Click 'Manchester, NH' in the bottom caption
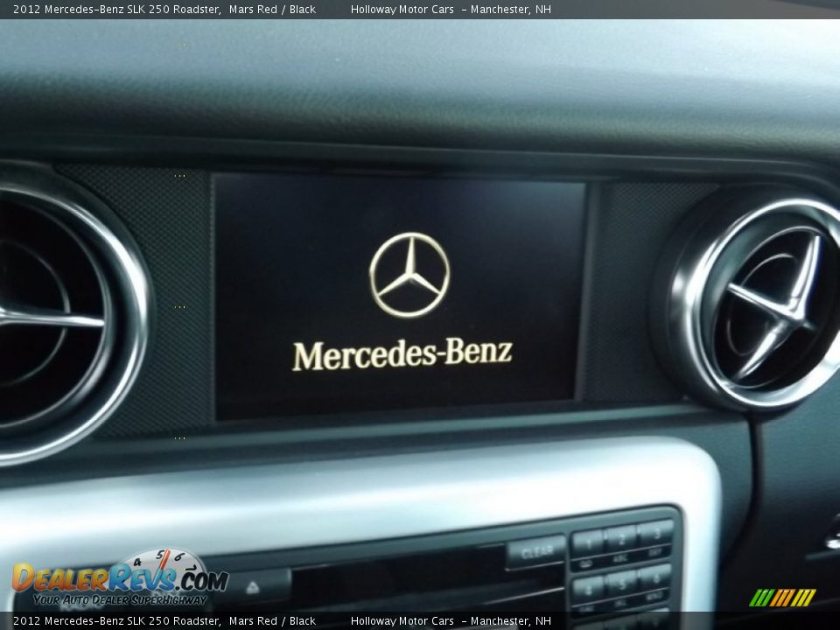Screen dimensions: 840x630 coord(510,621)
